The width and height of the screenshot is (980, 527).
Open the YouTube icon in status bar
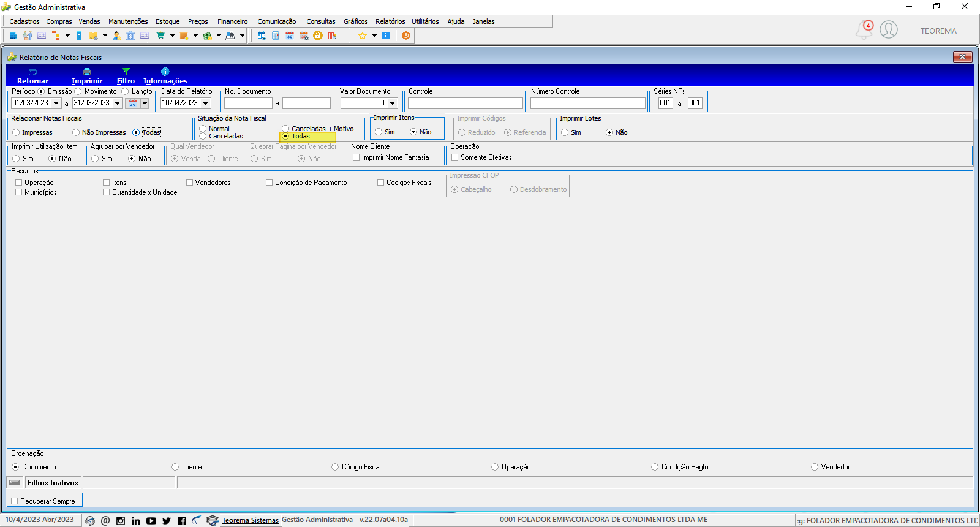151,521
